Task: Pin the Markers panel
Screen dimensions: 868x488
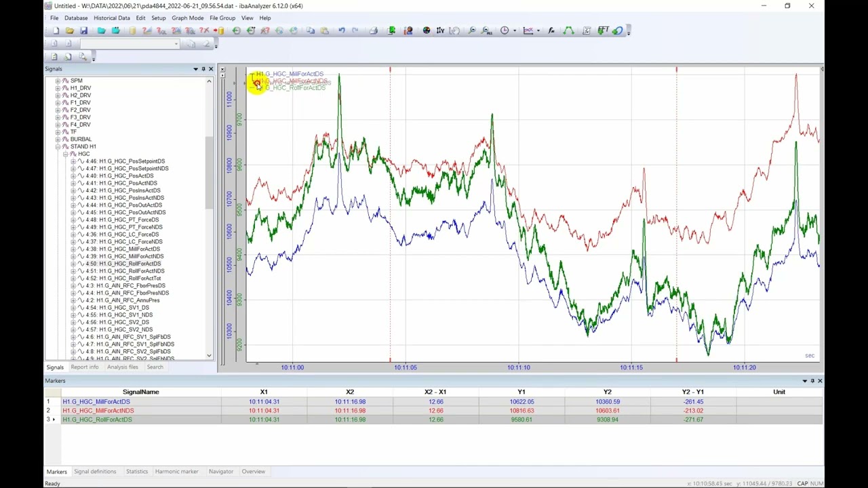Action: (x=812, y=381)
